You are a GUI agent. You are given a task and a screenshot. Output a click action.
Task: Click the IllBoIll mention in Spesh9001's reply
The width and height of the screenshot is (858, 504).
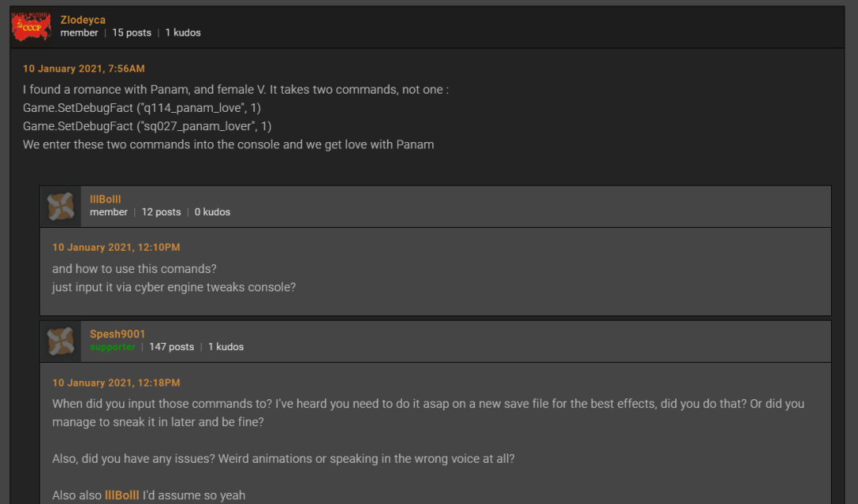(x=122, y=495)
